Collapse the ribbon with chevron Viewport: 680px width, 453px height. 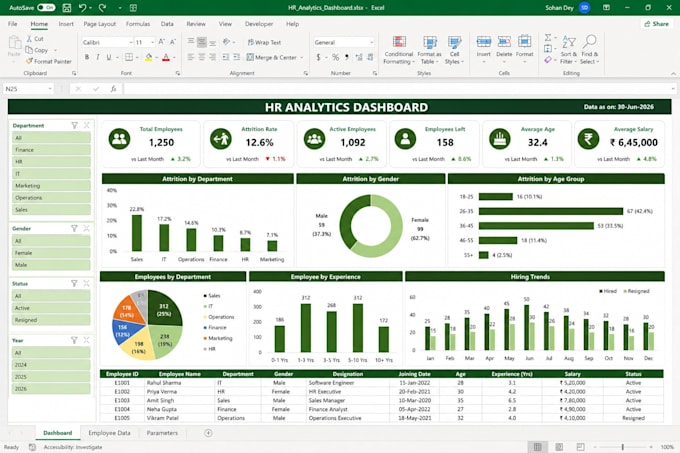tap(673, 74)
